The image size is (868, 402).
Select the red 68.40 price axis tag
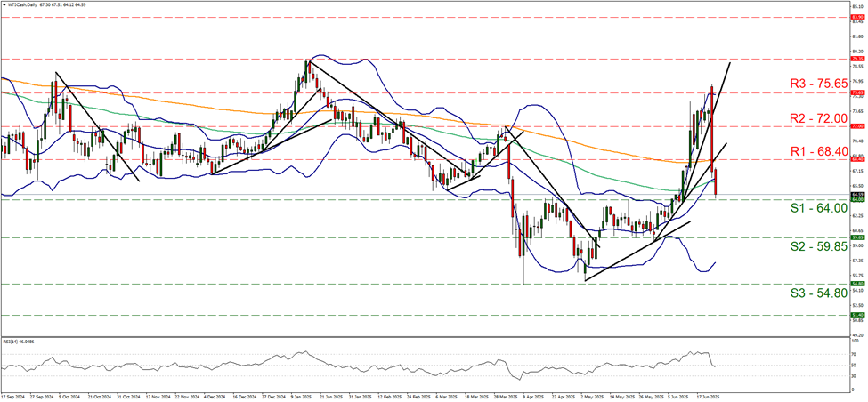point(856,160)
